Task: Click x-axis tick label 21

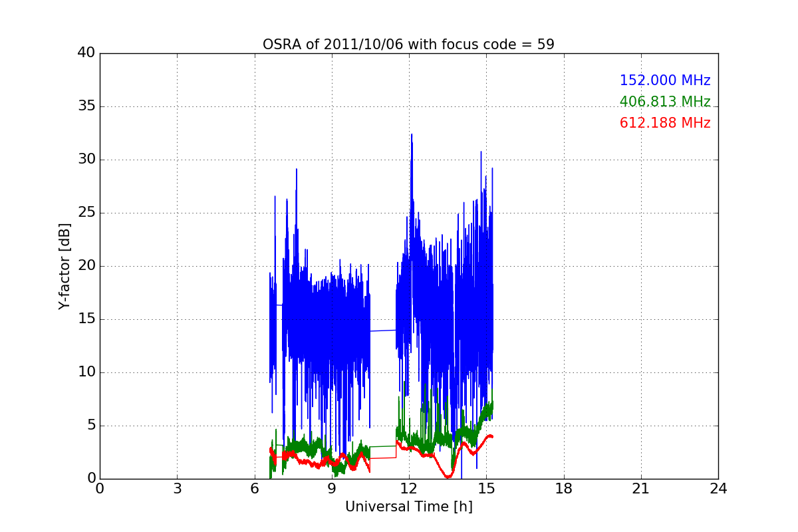Action: (641, 488)
